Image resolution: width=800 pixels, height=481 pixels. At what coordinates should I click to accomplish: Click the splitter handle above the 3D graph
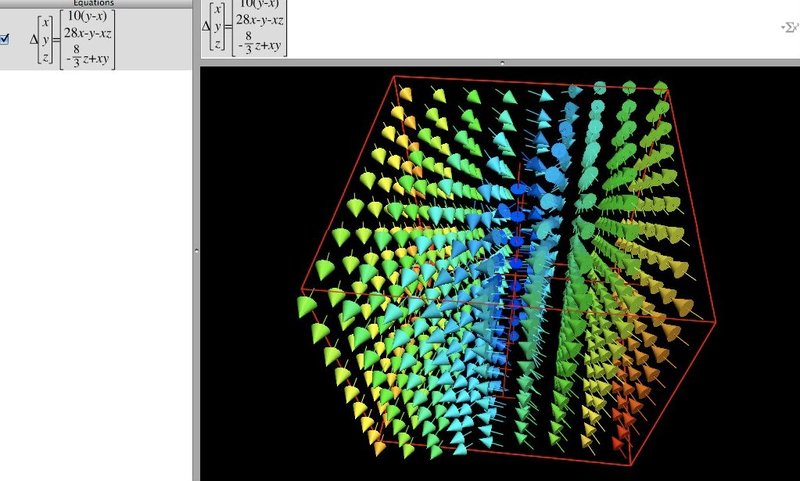pyautogui.click(x=501, y=63)
